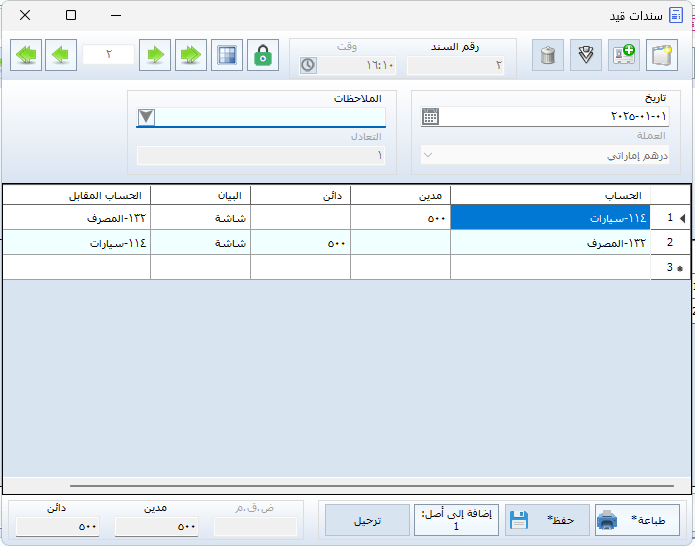Viewport: 695px width, 546px height.
Task: Click the حفظ save button
Action: coord(546,520)
